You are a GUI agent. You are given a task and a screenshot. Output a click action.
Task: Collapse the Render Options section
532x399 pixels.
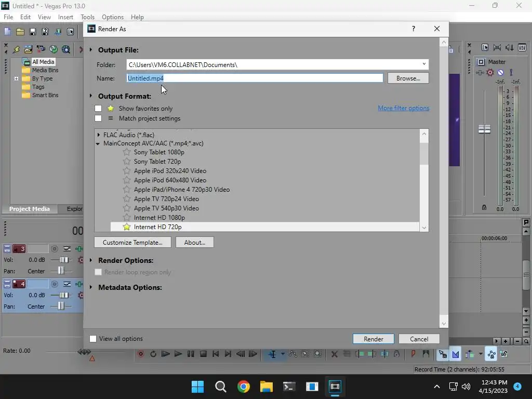[91, 260]
